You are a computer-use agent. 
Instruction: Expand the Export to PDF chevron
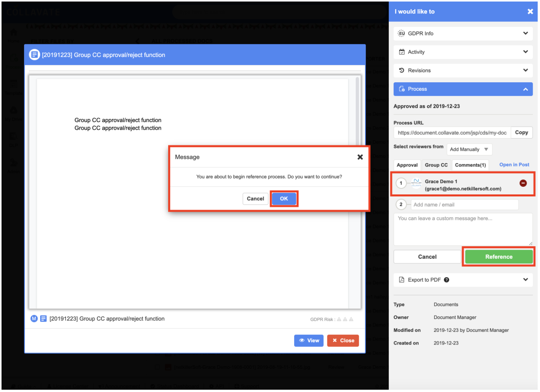click(525, 279)
